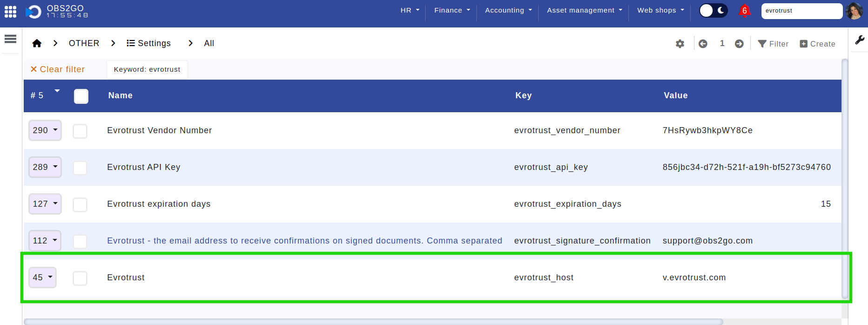The height and width of the screenshot is (325, 868).
Task: Open the row 45 actions dropdown
Action: [x=42, y=278]
